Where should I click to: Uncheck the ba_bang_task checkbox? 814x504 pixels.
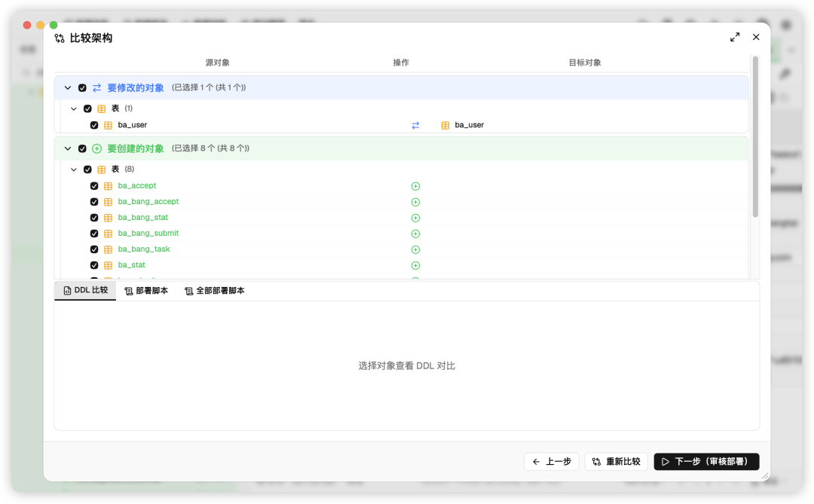[x=94, y=249]
